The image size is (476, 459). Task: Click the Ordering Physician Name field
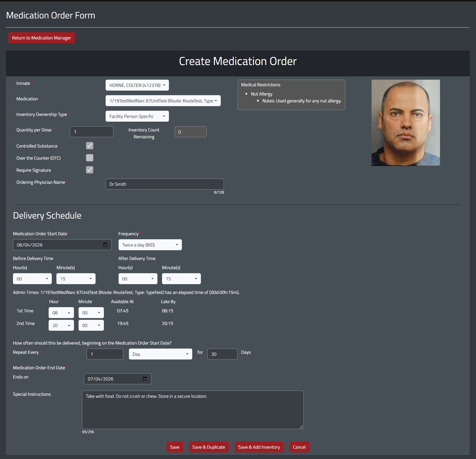pyautogui.click(x=165, y=184)
